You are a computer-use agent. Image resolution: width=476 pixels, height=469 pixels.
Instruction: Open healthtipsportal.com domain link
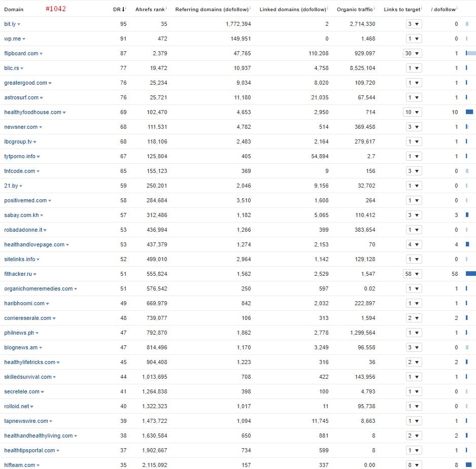click(29, 451)
